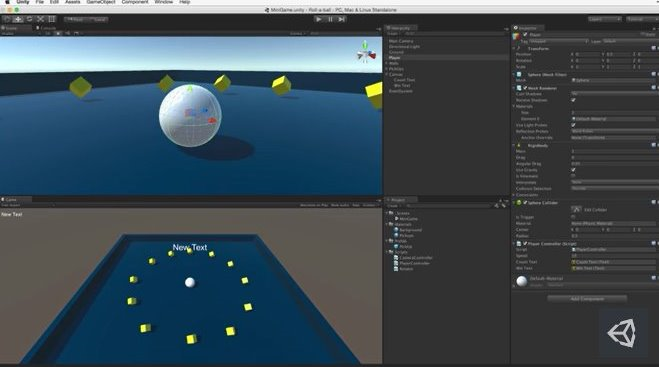The image size is (659, 367).
Task: Click the Default-Material preview sphere
Action: 522,281
